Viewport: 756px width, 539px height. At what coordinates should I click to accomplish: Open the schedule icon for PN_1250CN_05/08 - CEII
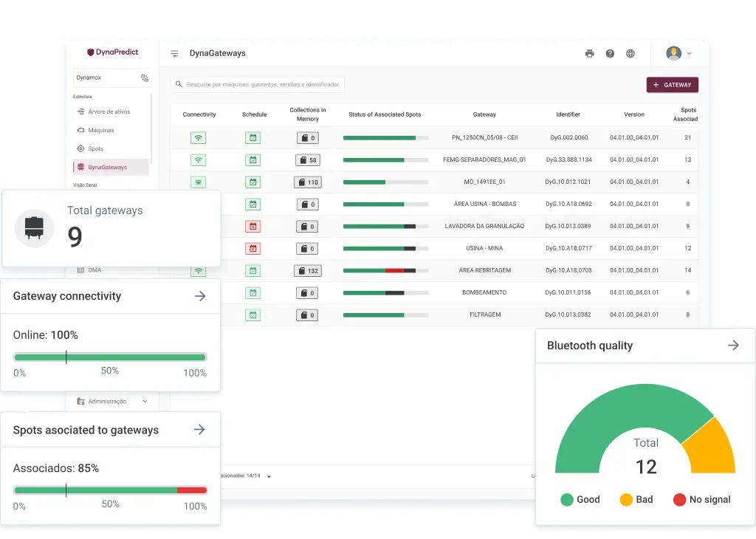coord(252,138)
